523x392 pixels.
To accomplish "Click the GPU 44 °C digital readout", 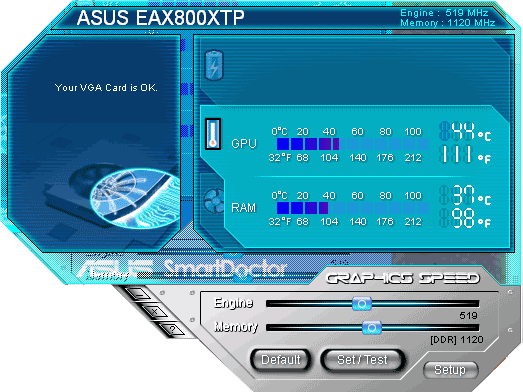I will click(465, 130).
